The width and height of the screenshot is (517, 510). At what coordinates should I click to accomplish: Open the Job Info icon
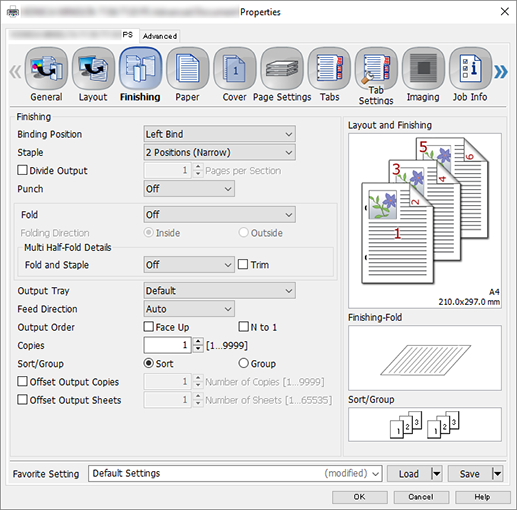pos(470,69)
